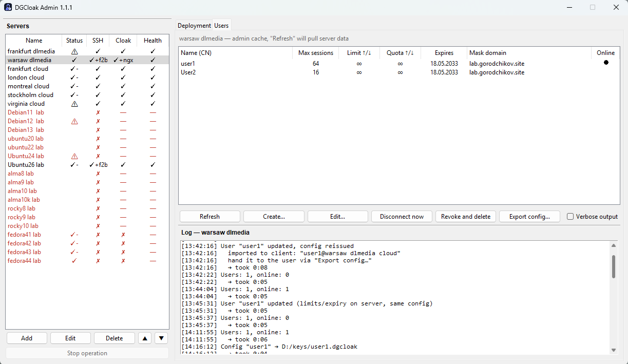Click the red status checkmark for fedora44 lab
Viewport: 628px width, 364px height.
pyautogui.click(x=74, y=261)
